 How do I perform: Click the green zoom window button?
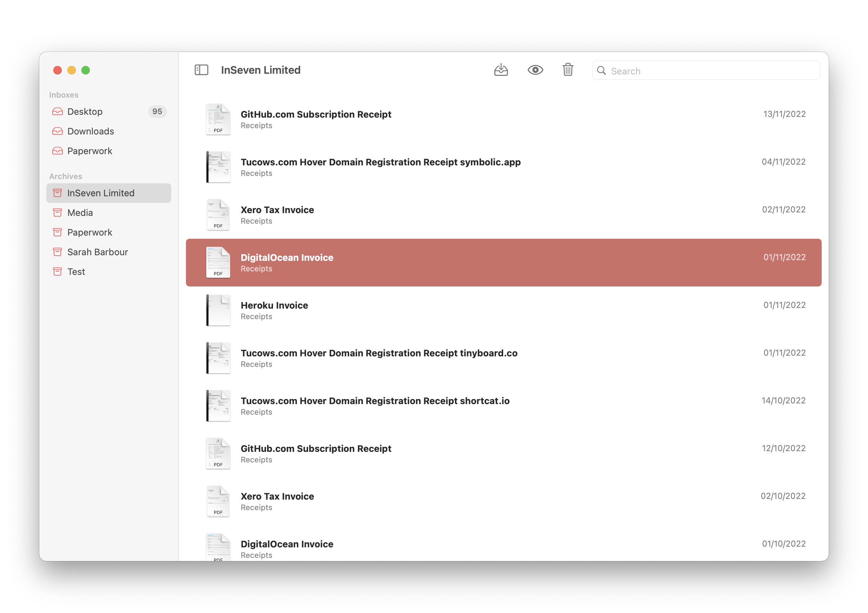point(86,70)
